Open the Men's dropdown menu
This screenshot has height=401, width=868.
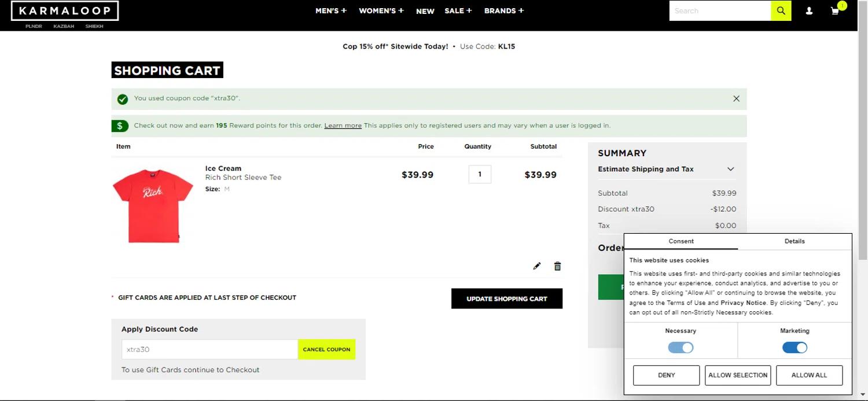pyautogui.click(x=330, y=11)
